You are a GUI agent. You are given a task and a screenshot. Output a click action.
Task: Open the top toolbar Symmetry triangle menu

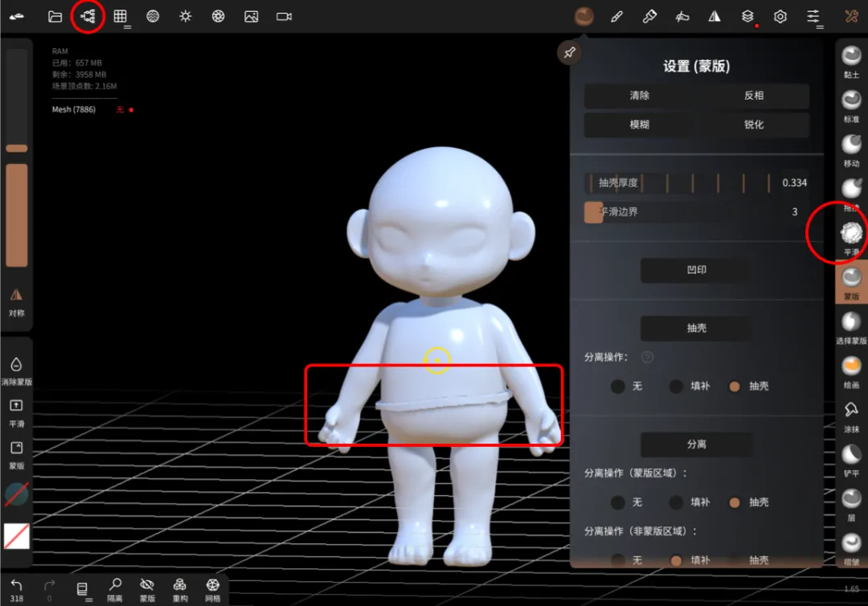pyautogui.click(x=714, y=17)
